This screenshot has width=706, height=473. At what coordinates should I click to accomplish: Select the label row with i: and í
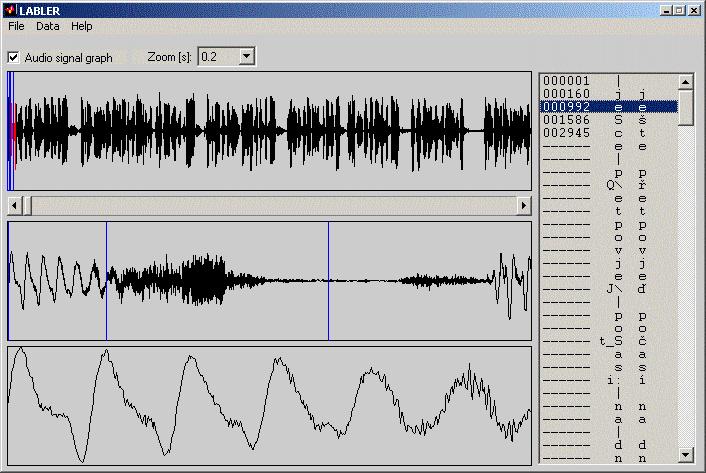[609, 380]
